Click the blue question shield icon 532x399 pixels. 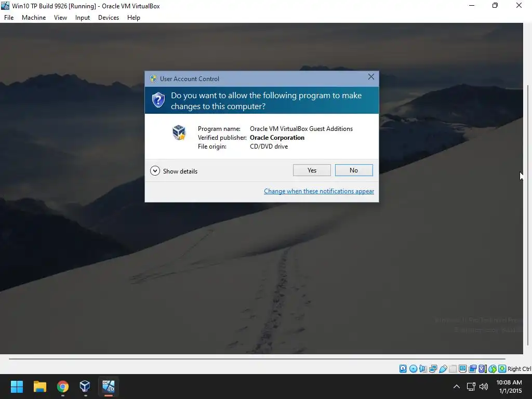(158, 100)
